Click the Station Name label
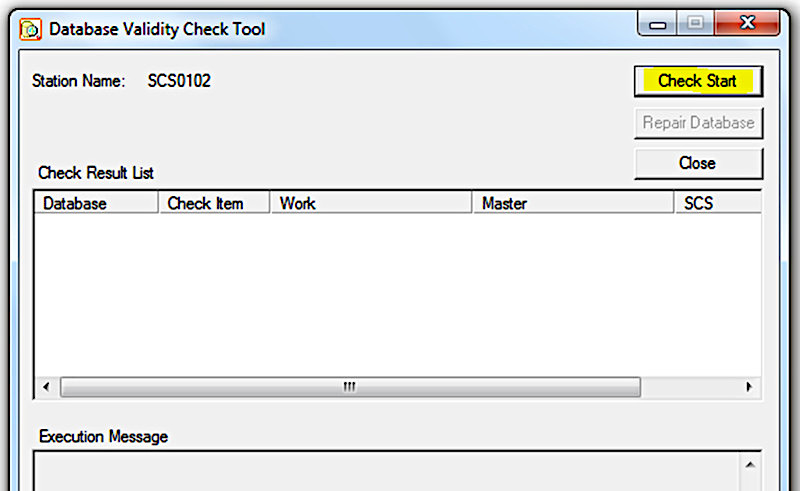800x491 pixels. click(x=79, y=81)
